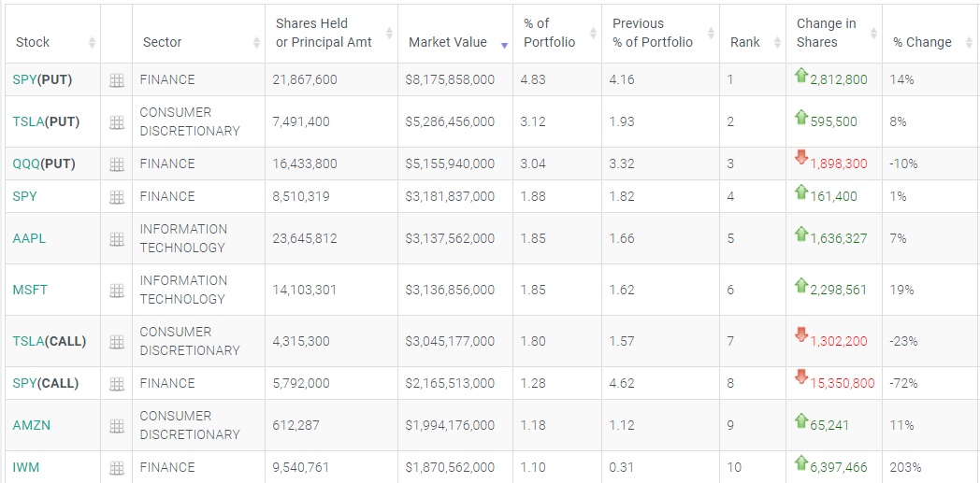Open the AAPL stock link
This screenshot has width=980, height=483.
(x=29, y=238)
